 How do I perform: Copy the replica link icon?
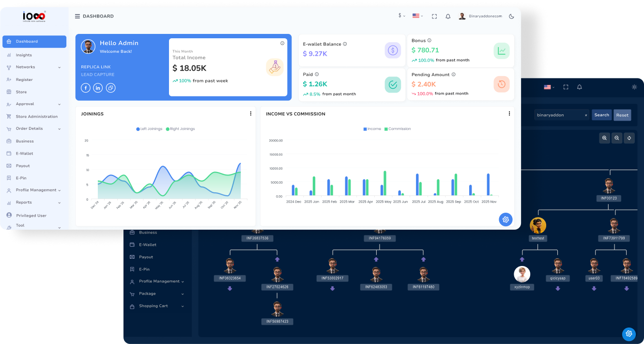click(110, 88)
